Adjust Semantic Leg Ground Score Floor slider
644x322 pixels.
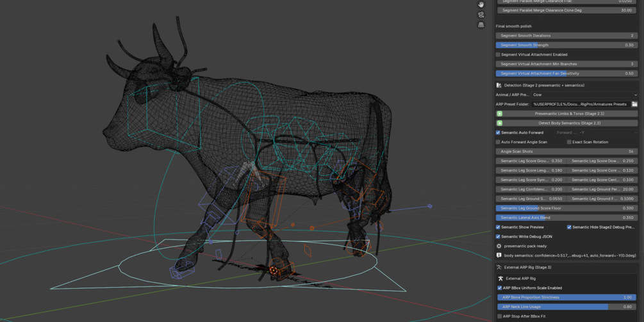pyautogui.click(x=567, y=208)
